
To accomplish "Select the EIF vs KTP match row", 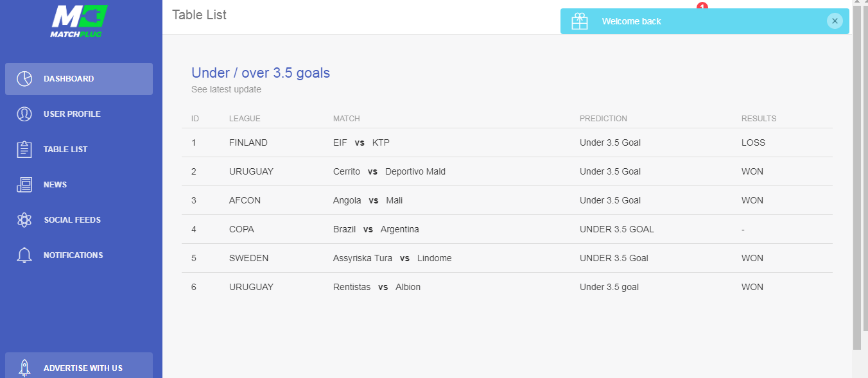I will tap(507, 142).
